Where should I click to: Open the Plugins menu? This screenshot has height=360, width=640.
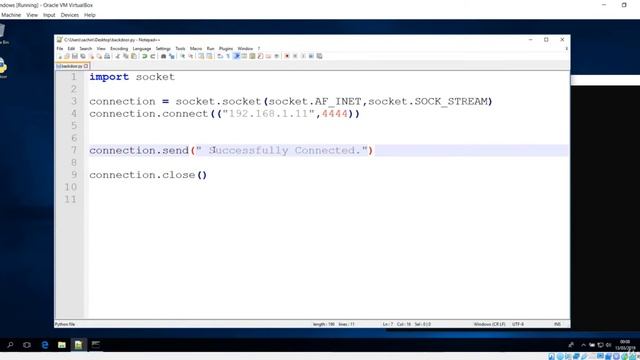(226, 49)
